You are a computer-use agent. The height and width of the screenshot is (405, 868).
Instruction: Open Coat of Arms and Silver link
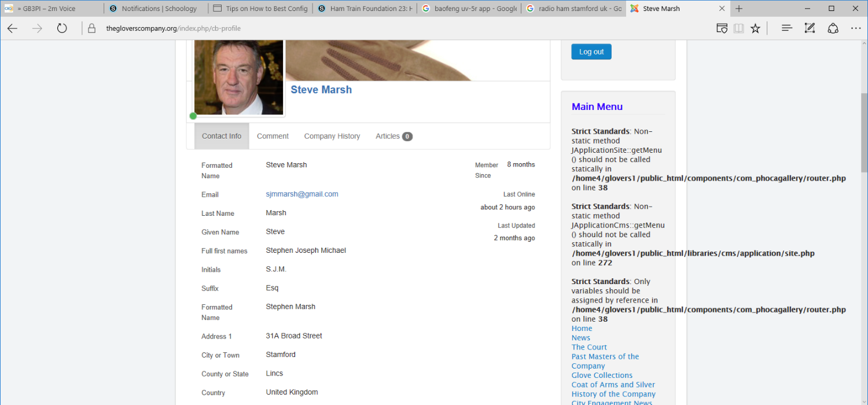click(x=613, y=385)
